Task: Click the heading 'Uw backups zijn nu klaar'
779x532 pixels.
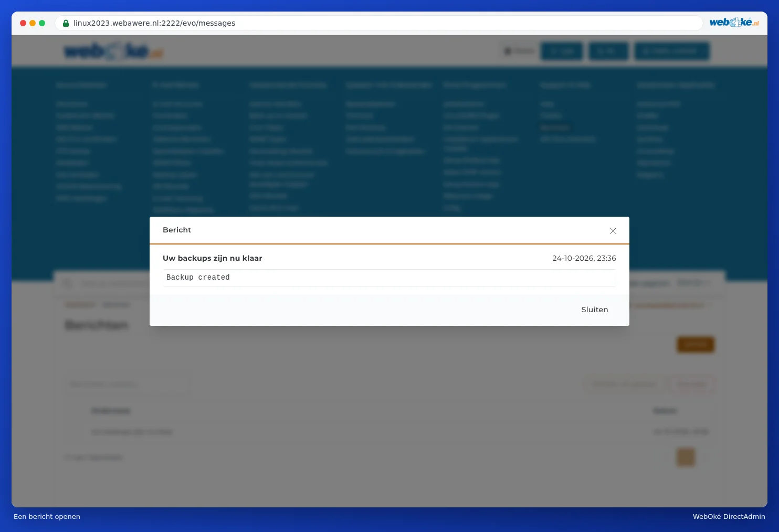Action: [212, 258]
